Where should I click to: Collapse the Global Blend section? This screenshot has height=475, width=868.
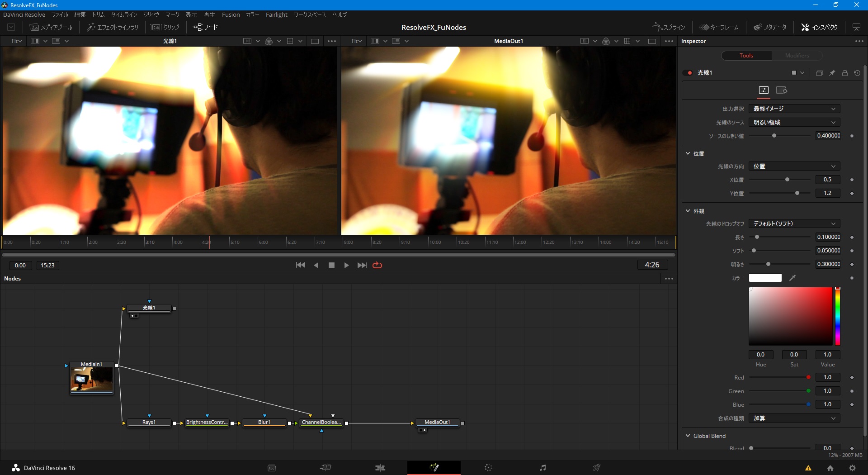(x=688, y=436)
